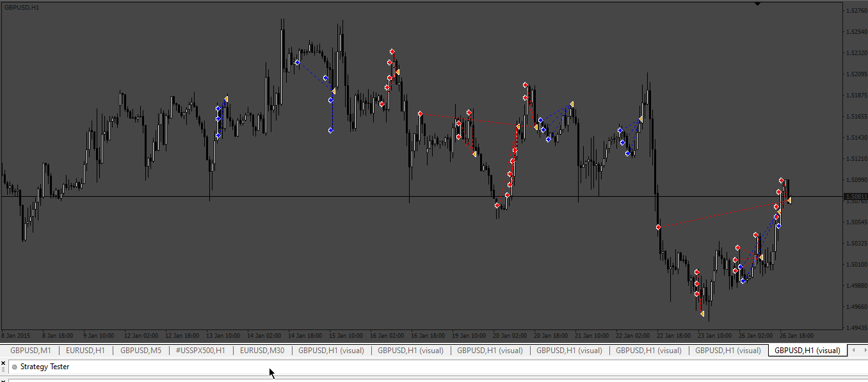Click the 1.50811 current price label
Image resolution: width=868 pixels, height=382 pixels.
point(856,196)
